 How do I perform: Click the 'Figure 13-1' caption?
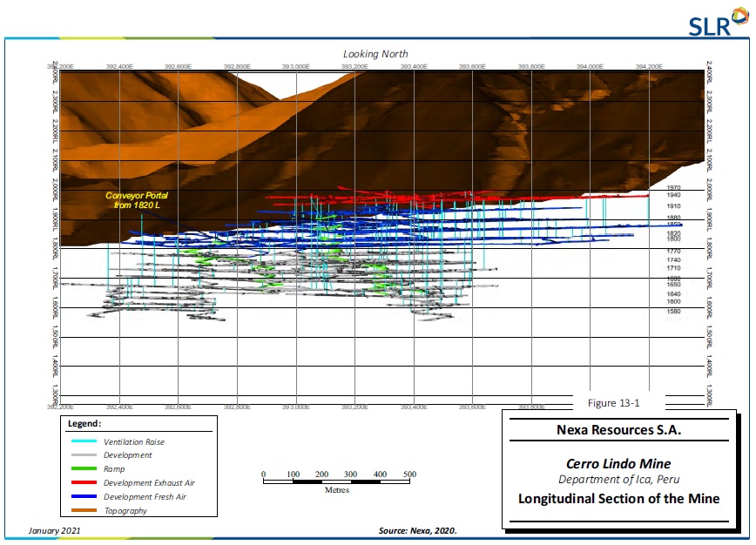(x=613, y=403)
